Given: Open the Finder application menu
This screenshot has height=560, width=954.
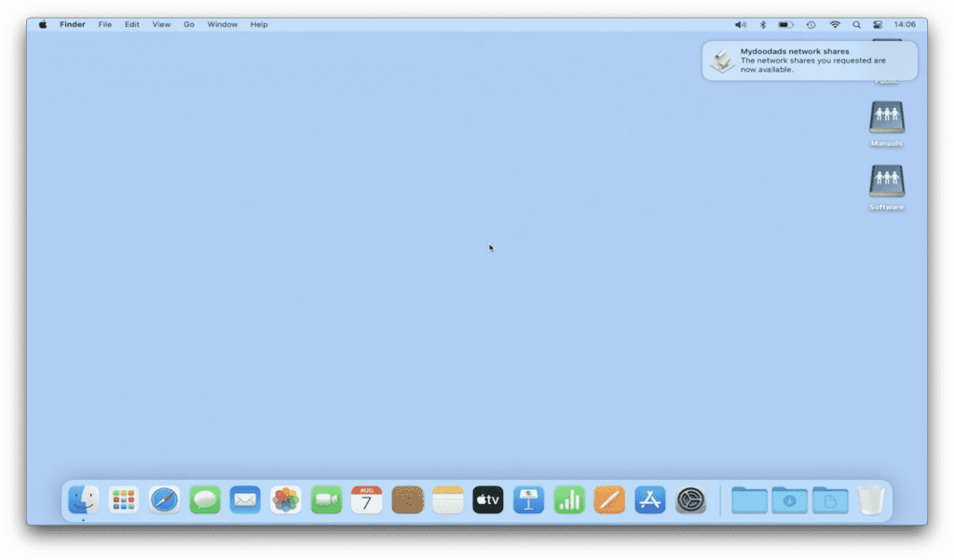Looking at the screenshot, I should [73, 24].
